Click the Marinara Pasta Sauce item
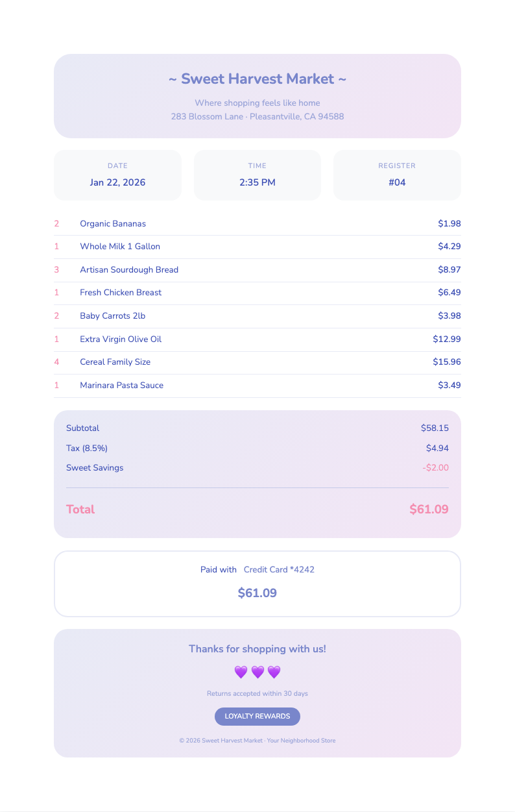 (x=122, y=386)
